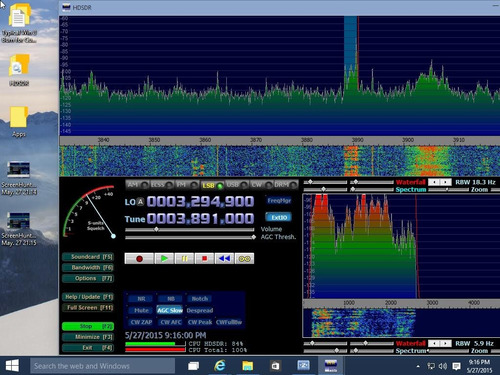The width and height of the screenshot is (500, 375).
Task: Click the HDSDR taskbar icon
Action: pos(331,366)
